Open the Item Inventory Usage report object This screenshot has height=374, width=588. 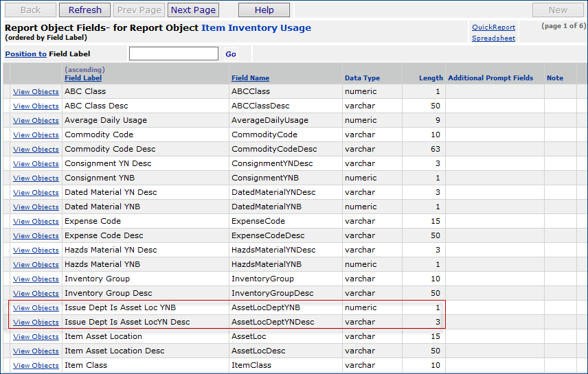click(x=256, y=28)
